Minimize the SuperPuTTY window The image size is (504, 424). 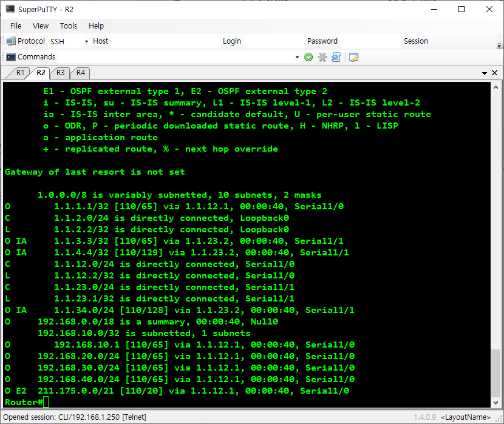(x=434, y=9)
